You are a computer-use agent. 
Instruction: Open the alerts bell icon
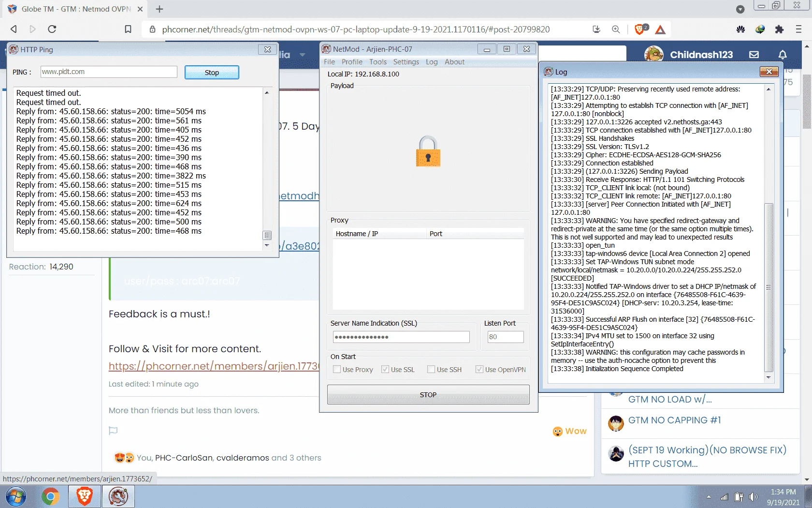point(783,55)
